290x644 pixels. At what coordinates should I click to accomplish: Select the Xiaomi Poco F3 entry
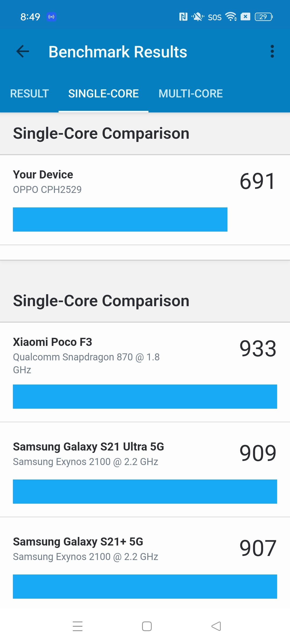point(145,372)
